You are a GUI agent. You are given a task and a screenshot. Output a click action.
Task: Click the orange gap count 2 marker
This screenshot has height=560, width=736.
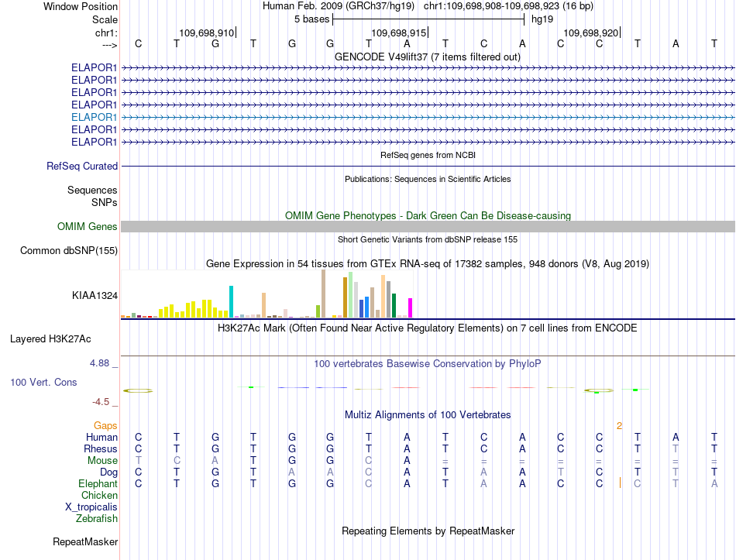click(619, 426)
